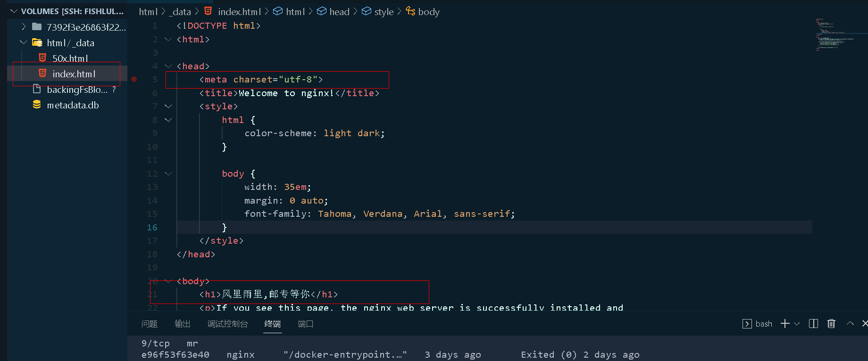This screenshot has height=361, width=868.
Task: Switch to the 问题 panel tab
Action: pyautogui.click(x=149, y=324)
